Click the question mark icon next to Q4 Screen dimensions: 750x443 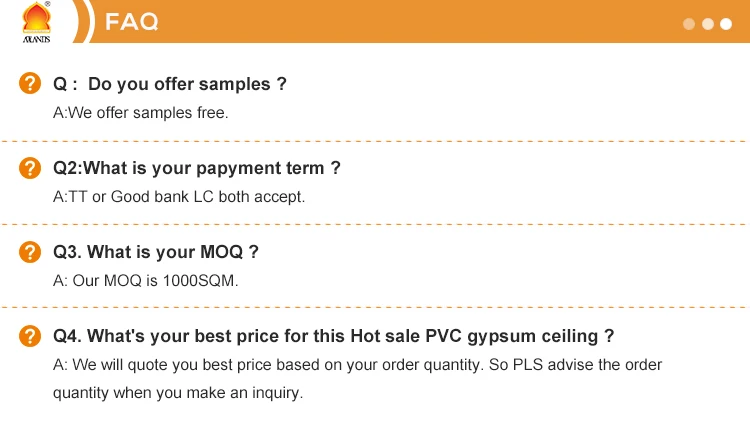point(32,336)
